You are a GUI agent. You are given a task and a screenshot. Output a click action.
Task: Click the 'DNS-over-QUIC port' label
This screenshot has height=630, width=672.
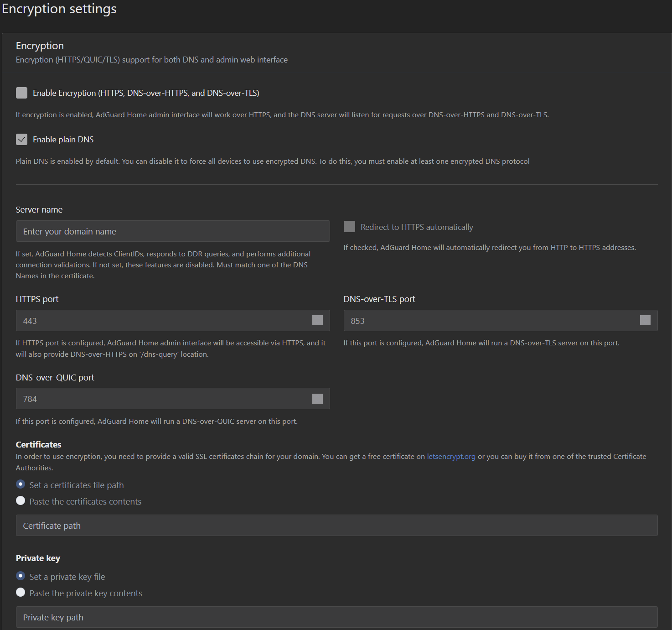(55, 378)
